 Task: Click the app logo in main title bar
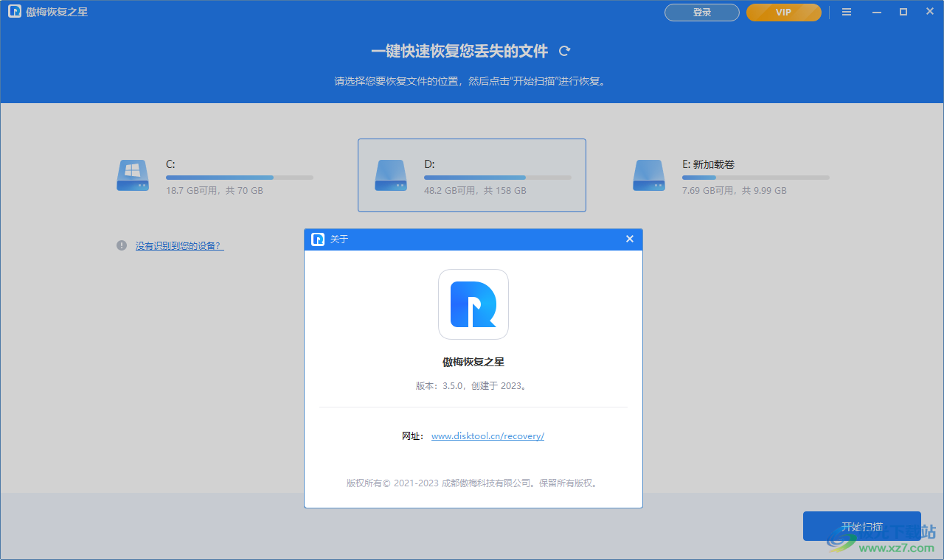point(15,12)
